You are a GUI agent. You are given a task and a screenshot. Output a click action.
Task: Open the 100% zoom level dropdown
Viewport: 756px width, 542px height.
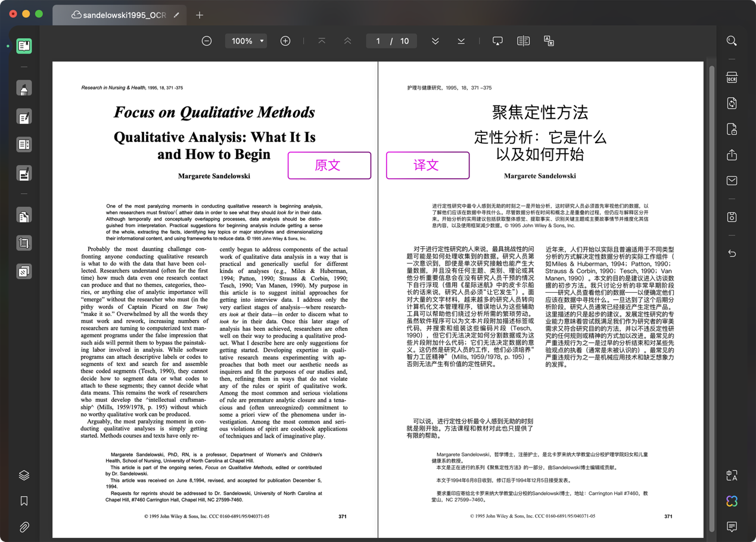click(x=247, y=41)
